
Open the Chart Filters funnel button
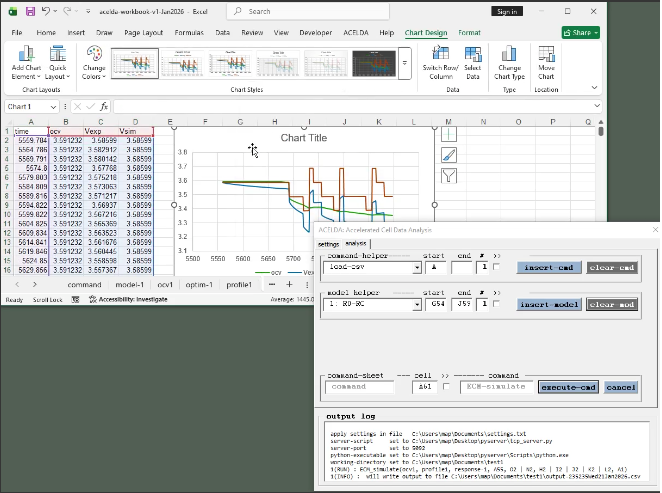[x=448, y=175]
